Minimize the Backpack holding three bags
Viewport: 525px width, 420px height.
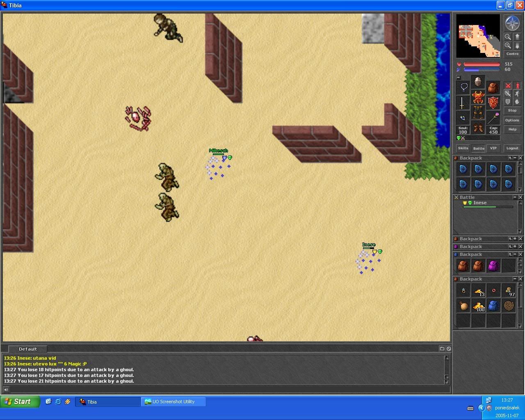(x=515, y=254)
